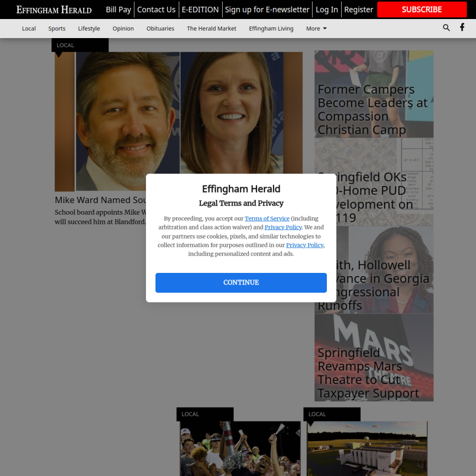Open the Facebook icon link
476x476 pixels.
click(462, 28)
